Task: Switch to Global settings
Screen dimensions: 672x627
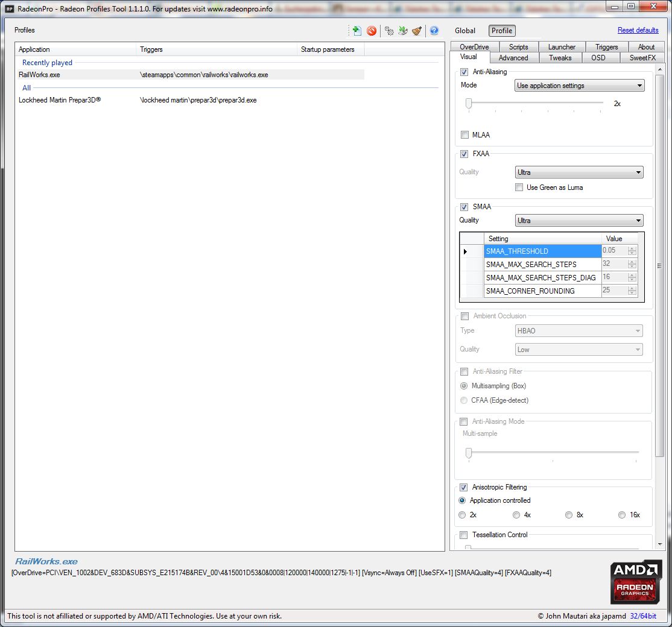Action: (x=465, y=31)
